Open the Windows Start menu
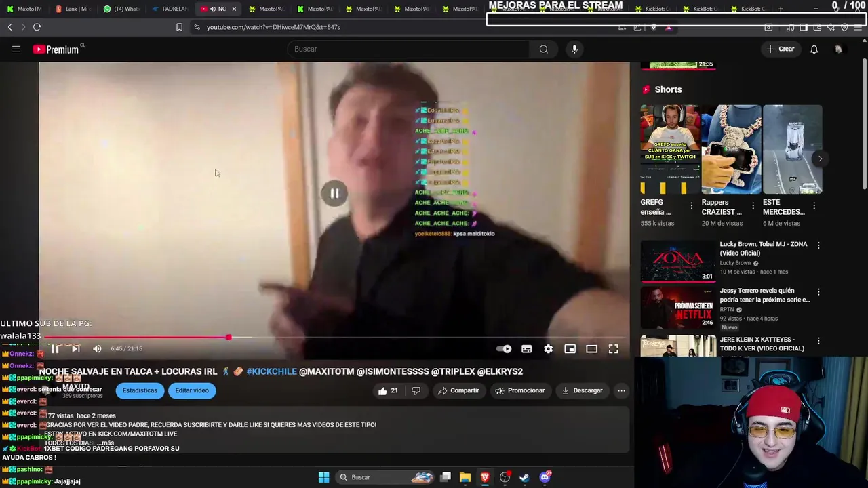Image resolution: width=868 pixels, height=488 pixels. [x=323, y=477]
